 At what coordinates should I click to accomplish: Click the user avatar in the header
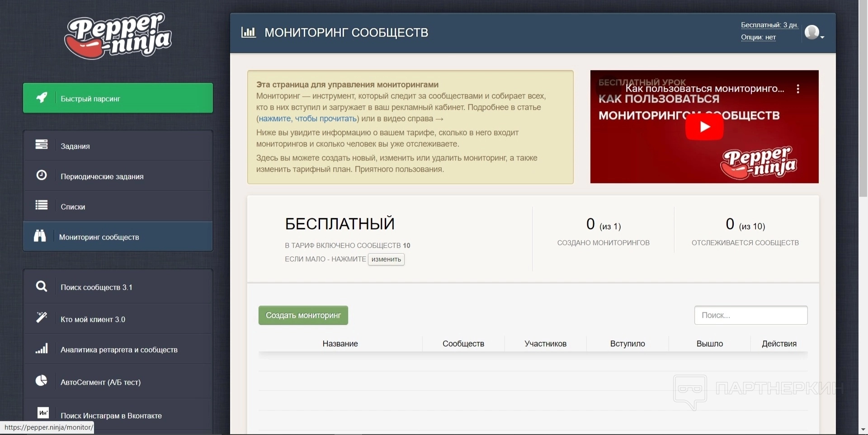[x=812, y=32]
